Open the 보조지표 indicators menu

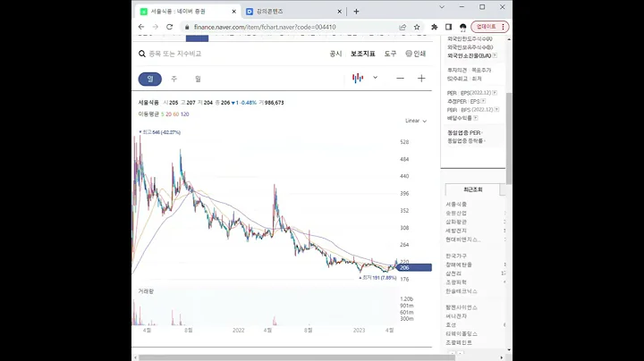coord(362,54)
